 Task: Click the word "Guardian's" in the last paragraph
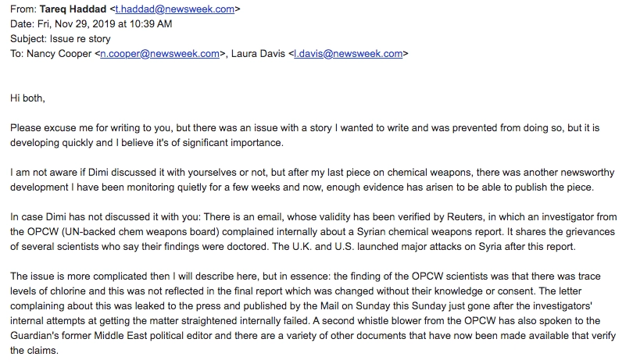point(34,337)
